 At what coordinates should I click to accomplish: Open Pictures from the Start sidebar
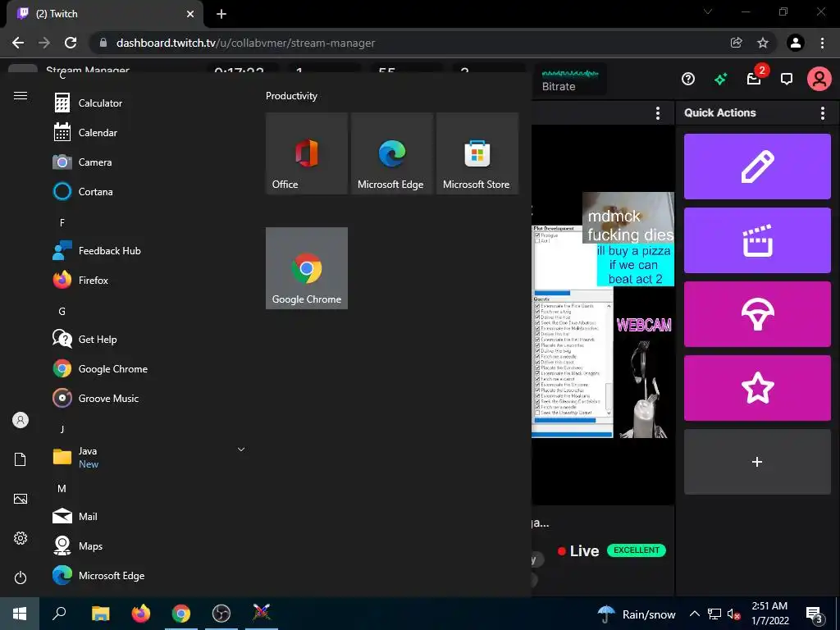click(21, 499)
